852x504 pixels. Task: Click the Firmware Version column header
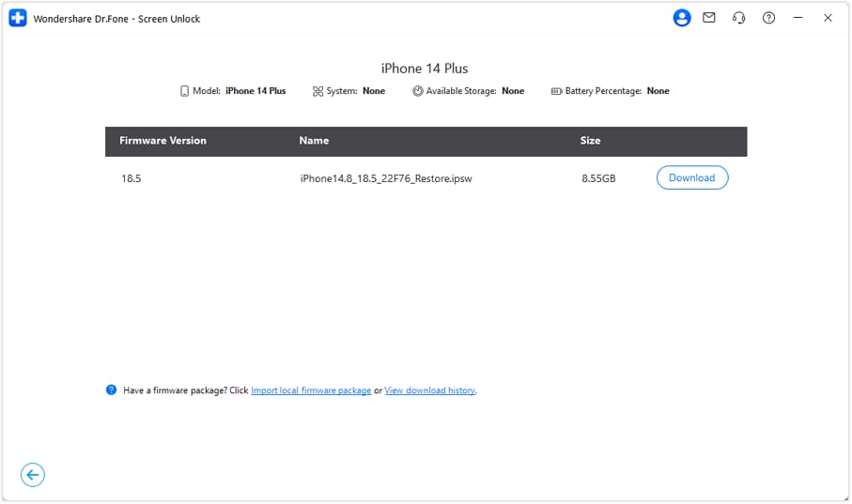pyautogui.click(x=163, y=141)
